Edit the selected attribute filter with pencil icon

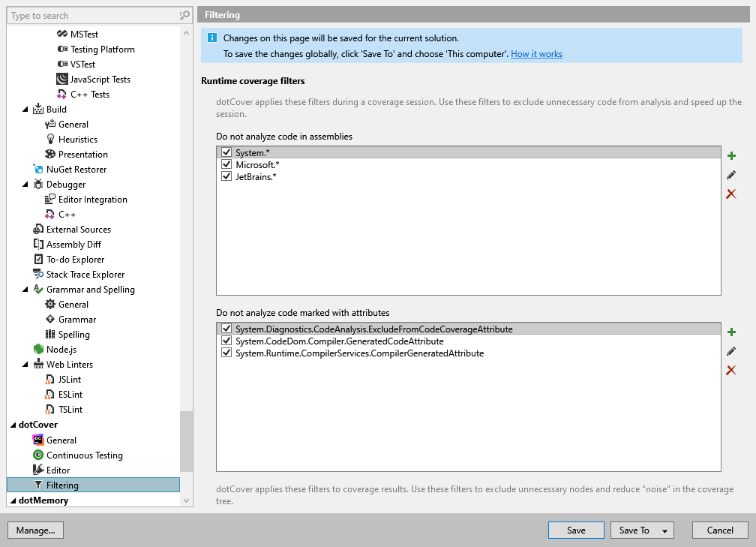pos(731,351)
